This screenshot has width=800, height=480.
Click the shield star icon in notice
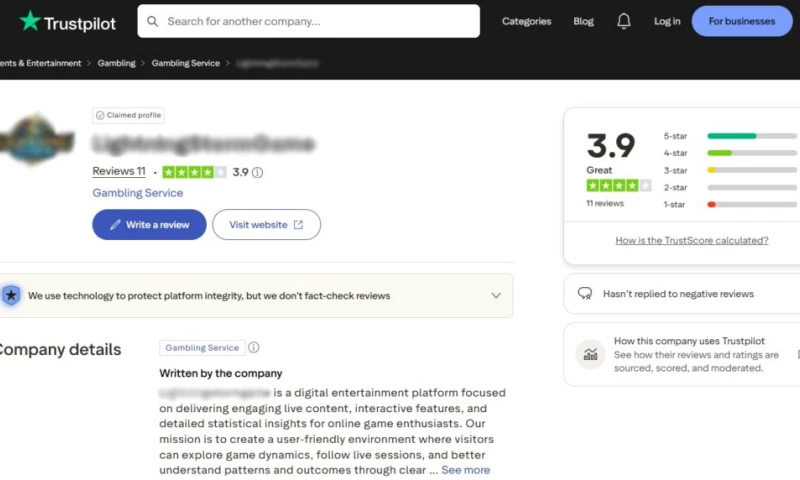11,295
